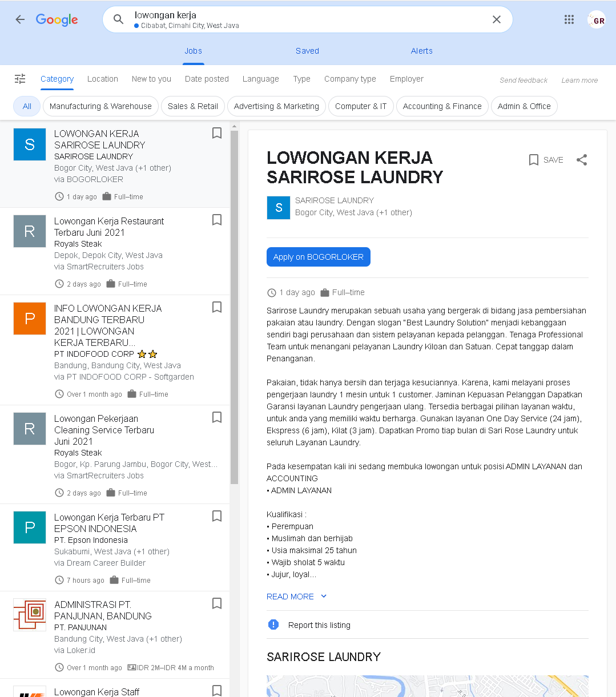616x697 pixels.
Task: Click the Google logo
Action: pos(57,19)
